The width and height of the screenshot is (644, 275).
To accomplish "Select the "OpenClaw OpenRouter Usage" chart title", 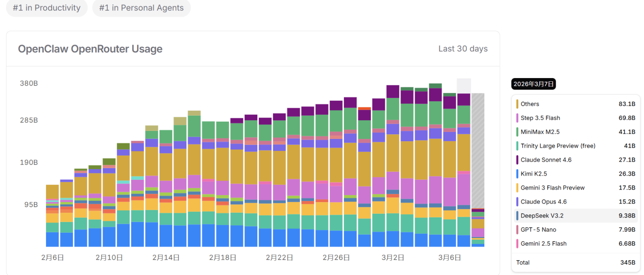I will coord(90,49).
